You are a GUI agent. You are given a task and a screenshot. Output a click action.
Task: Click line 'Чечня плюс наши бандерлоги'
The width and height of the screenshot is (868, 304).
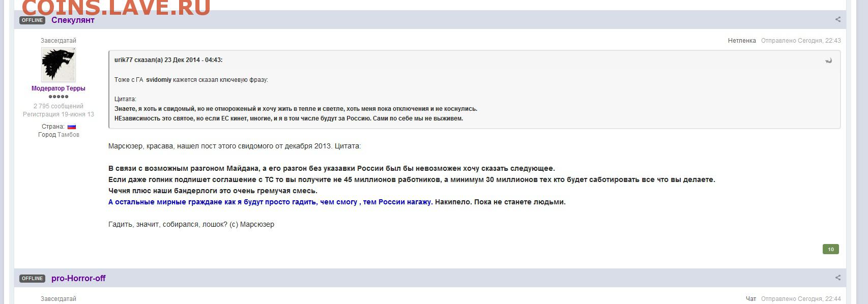213,191
